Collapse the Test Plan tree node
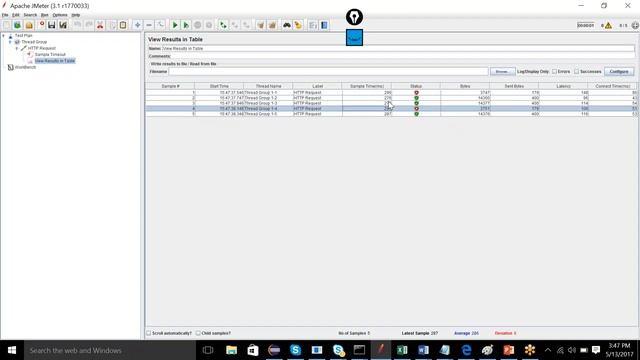Viewport: 640px width, 360px height. pos(4,36)
